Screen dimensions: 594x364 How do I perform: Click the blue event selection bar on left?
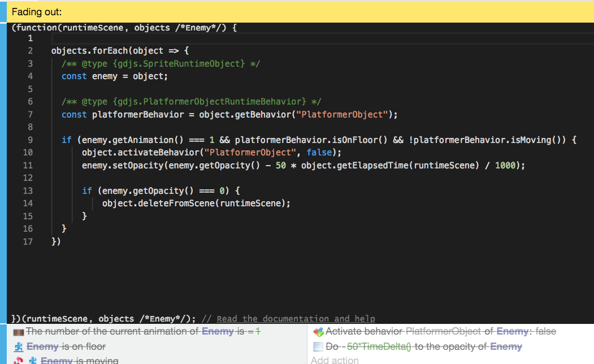coord(3,170)
